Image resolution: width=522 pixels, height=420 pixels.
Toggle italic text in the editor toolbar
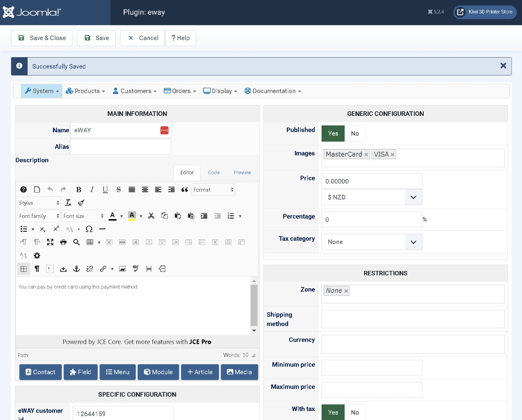tap(92, 190)
